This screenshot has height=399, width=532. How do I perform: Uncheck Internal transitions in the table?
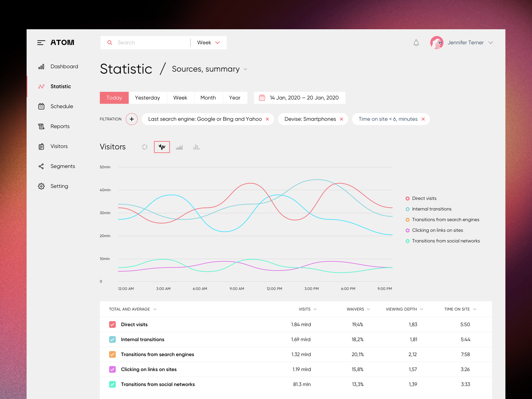112,339
